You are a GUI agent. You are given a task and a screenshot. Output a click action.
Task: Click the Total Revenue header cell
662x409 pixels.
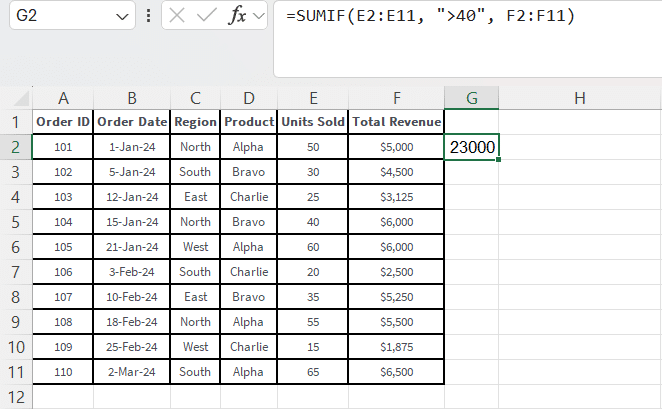tap(396, 122)
